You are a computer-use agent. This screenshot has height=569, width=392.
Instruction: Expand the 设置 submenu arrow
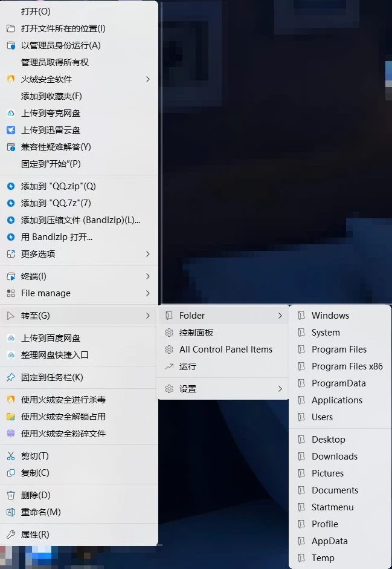point(280,389)
